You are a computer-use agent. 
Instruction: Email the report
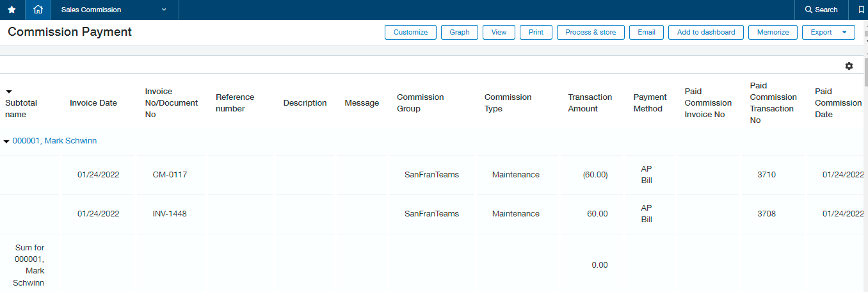coord(647,32)
